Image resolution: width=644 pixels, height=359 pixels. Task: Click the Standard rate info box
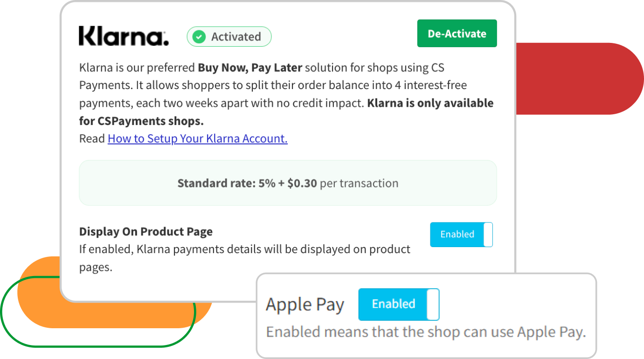pos(288,183)
